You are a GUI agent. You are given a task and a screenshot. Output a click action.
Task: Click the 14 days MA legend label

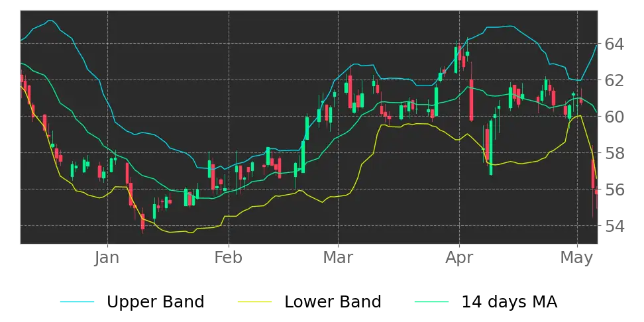510,302
